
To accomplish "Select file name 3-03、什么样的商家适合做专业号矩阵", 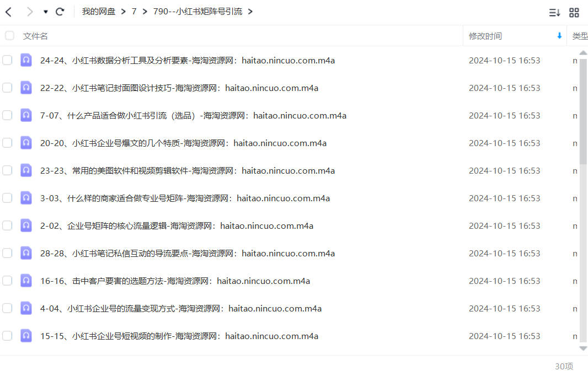I will click(185, 198).
